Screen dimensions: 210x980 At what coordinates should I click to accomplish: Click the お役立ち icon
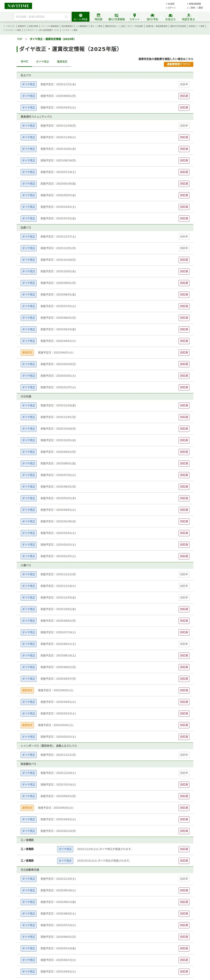click(170, 17)
